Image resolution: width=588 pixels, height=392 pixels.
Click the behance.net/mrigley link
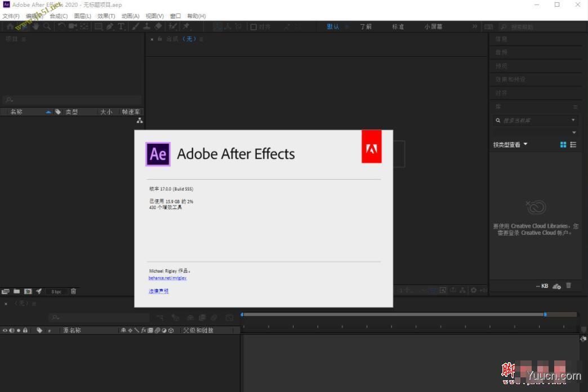(167, 278)
